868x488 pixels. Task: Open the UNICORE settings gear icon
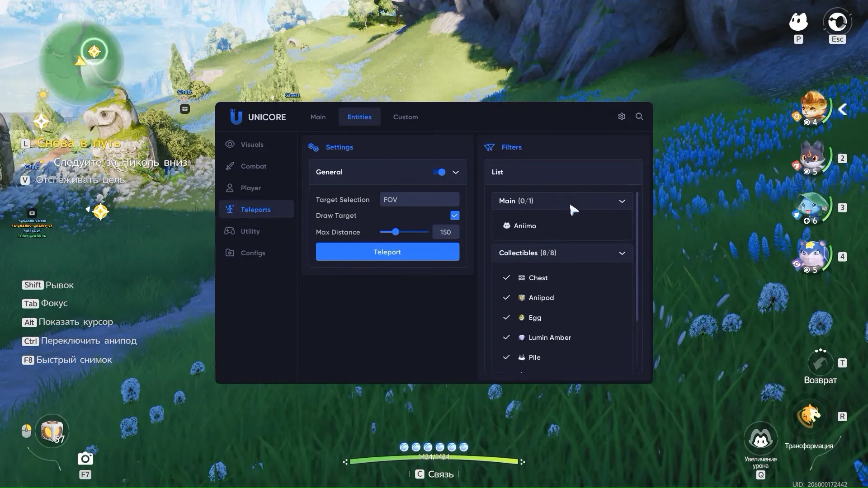point(622,117)
